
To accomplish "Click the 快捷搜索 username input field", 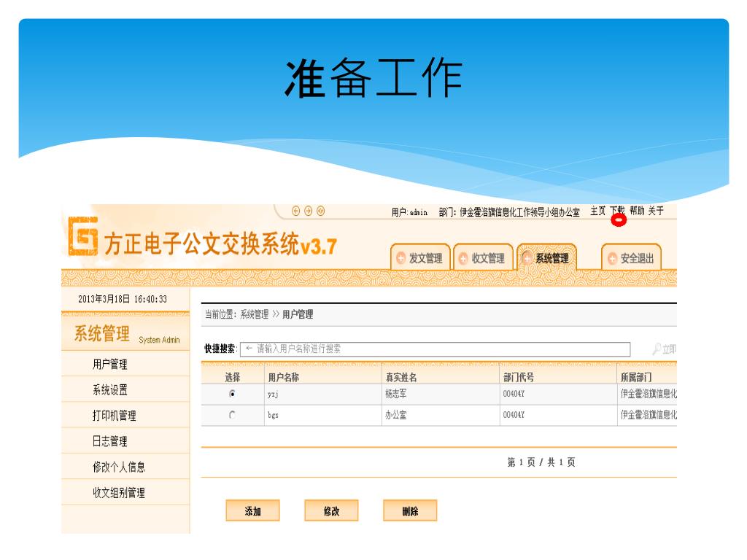I will pos(436,349).
